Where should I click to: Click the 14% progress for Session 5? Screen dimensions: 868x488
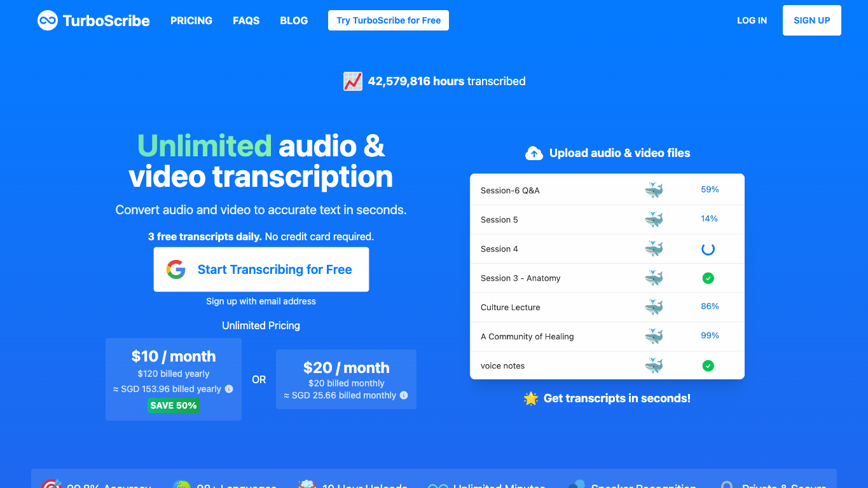click(710, 219)
